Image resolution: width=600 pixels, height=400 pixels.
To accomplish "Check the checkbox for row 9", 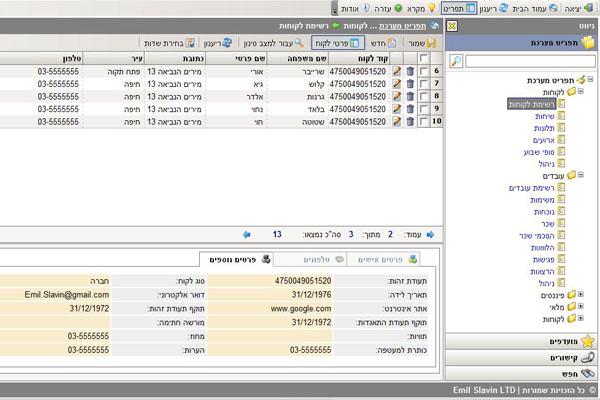I will [424, 109].
